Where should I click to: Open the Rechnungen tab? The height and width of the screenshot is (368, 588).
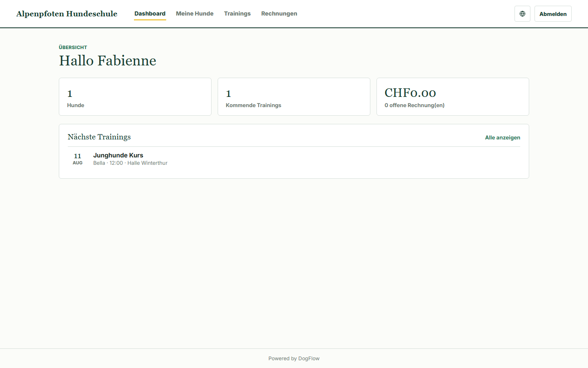279,13
